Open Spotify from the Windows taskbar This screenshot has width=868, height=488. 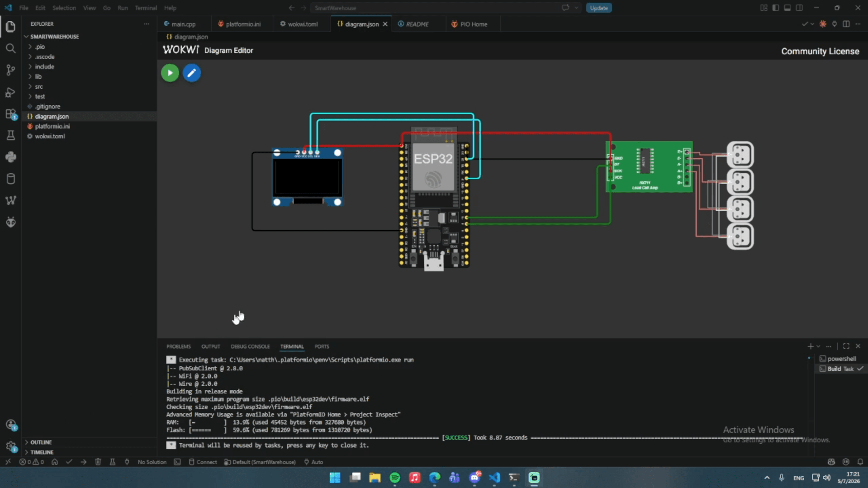click(395, 478)
